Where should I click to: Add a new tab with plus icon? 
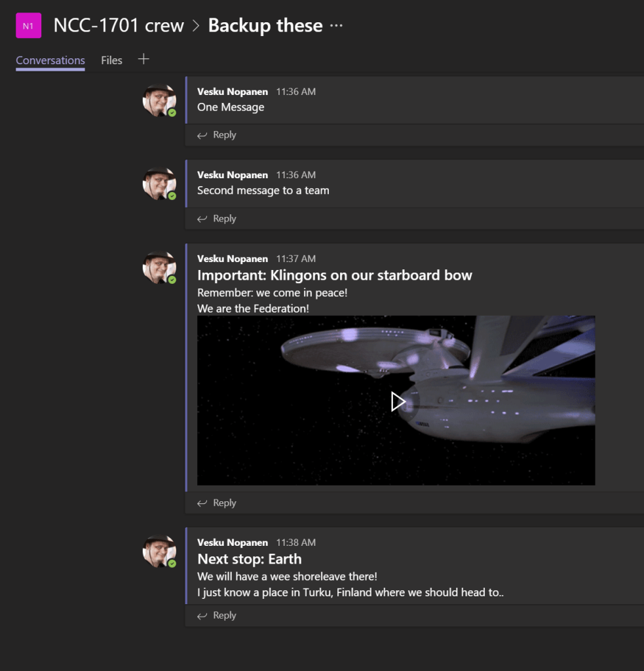click(143, 59)
